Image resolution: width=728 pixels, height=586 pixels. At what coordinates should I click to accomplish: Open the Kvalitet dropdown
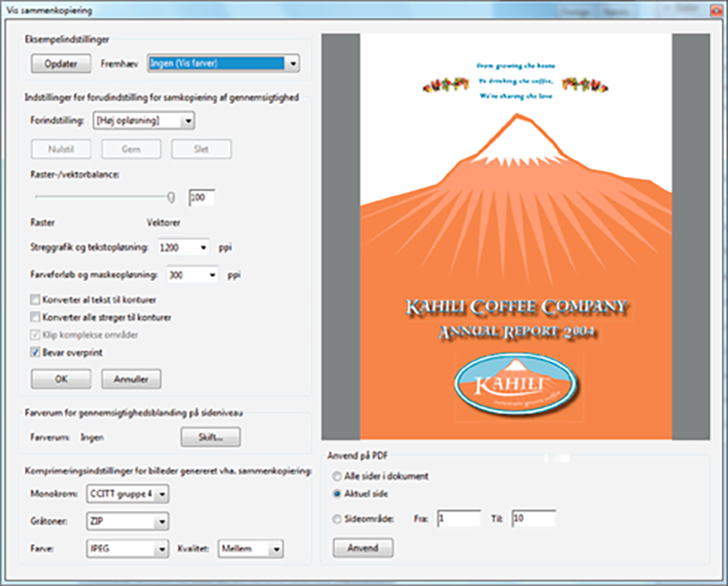point(251,549)
